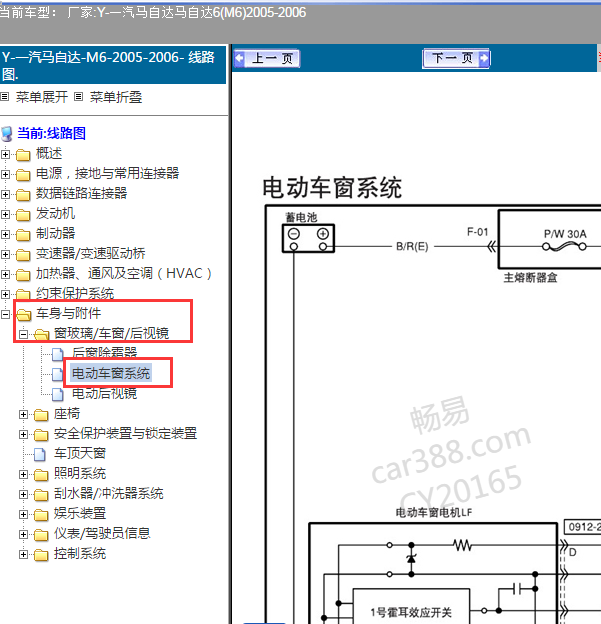Open the 电动后视镜 diagram entry
Screen dimensions: 601x624
105,393
